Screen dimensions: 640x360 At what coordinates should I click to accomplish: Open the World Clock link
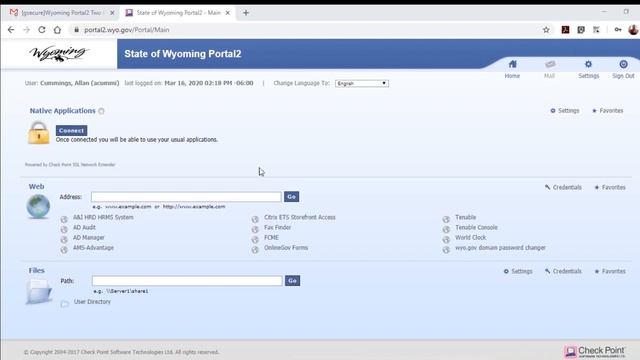point(471,238)
